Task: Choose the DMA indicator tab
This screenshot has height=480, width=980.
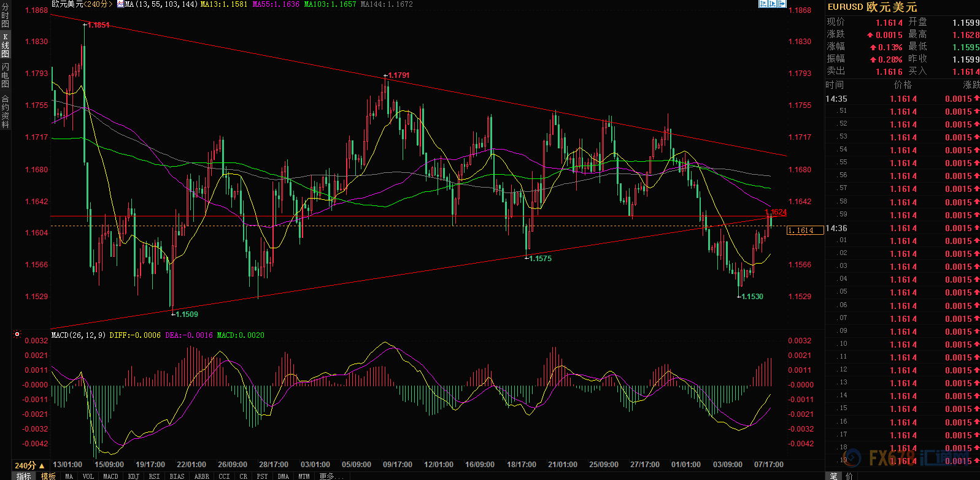Action: click(283, 476)
